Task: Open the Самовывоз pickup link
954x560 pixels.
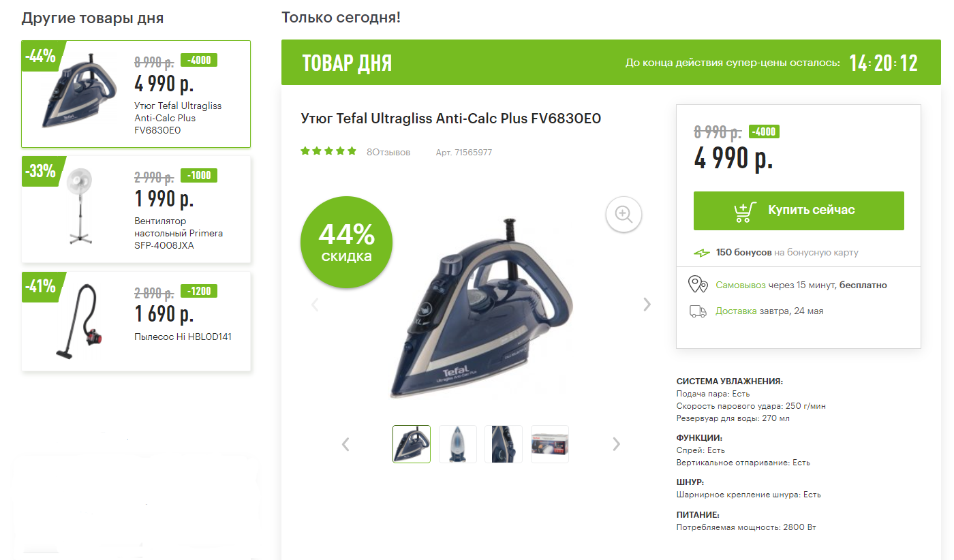Action: [741, 285]
